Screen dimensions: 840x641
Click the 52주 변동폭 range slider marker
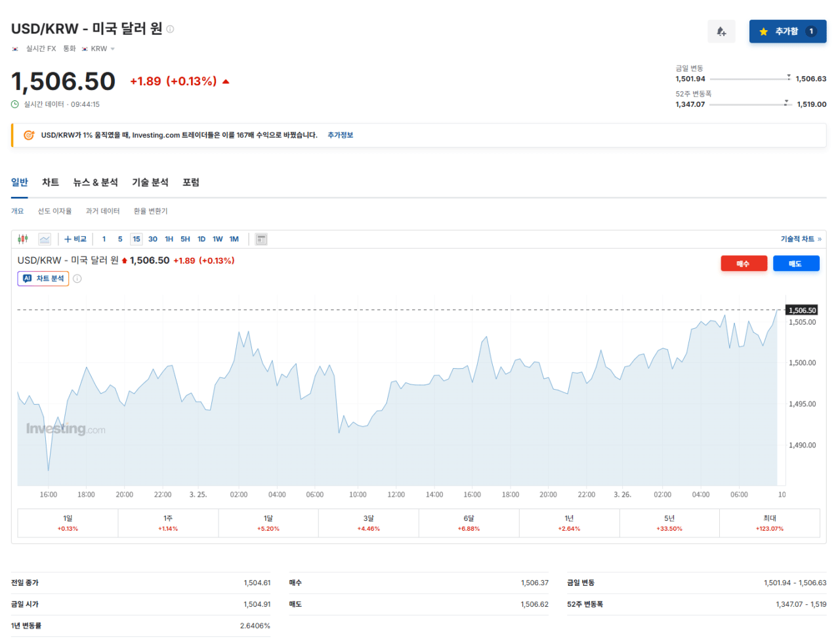click(786, 103)
